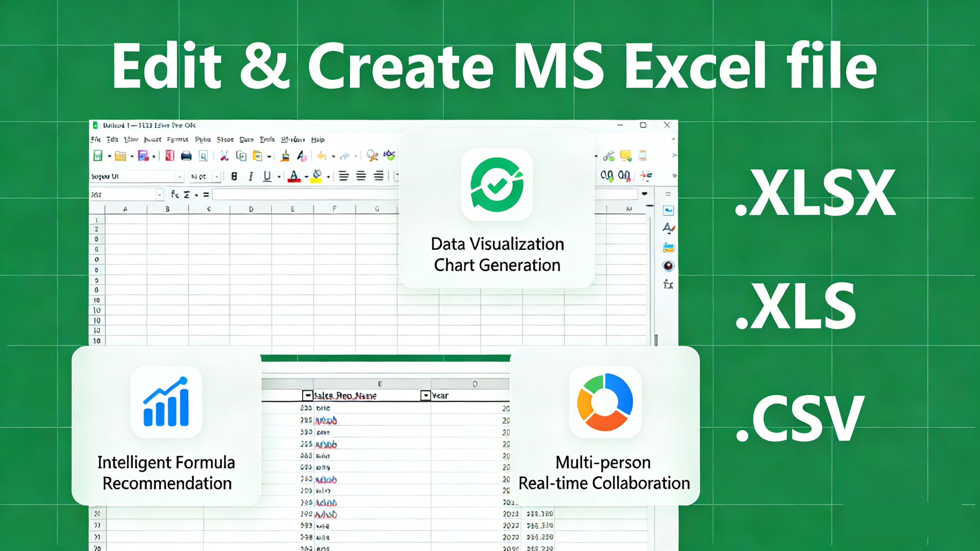This screenshot has width=980, height=551.
Task: Select align left
Action: [344, 176]
